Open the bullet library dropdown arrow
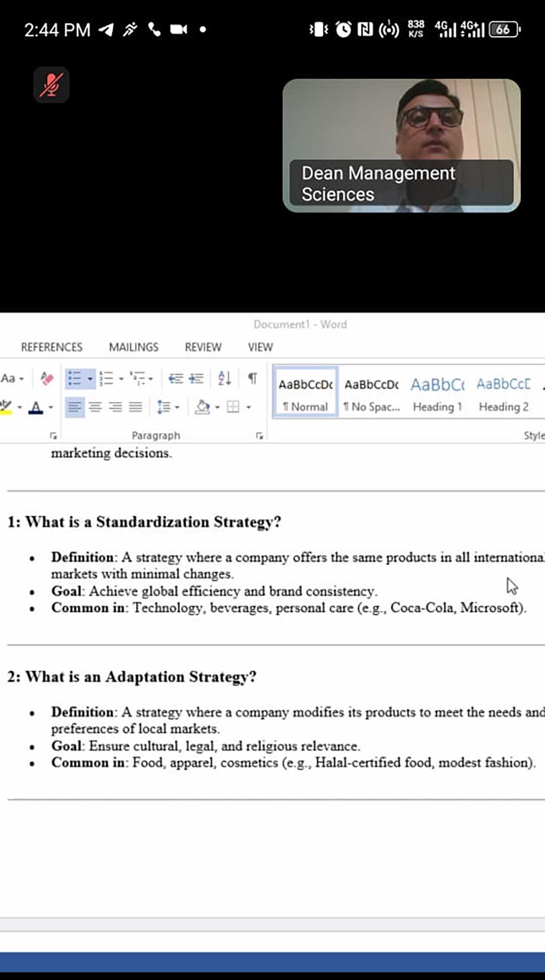The height and width of the screenshot is (980, 545). [90, 378]
